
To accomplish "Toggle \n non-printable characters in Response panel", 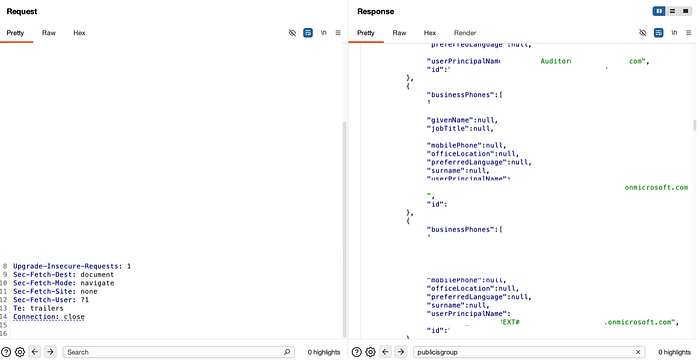I will [674, 33].
